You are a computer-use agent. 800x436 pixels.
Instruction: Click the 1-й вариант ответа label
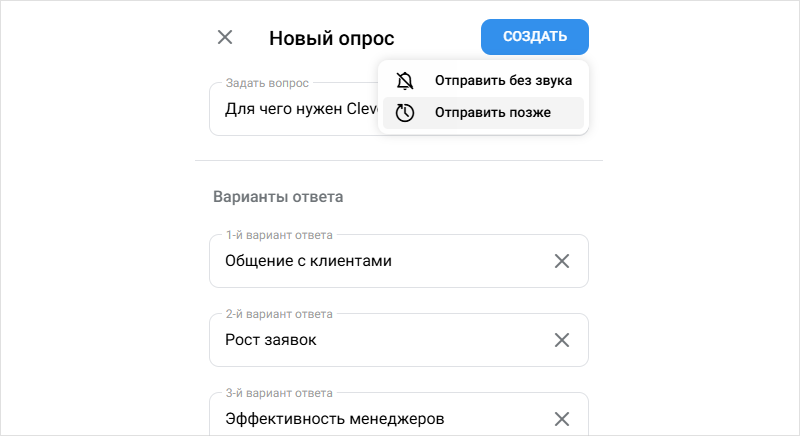pos(279,235)
